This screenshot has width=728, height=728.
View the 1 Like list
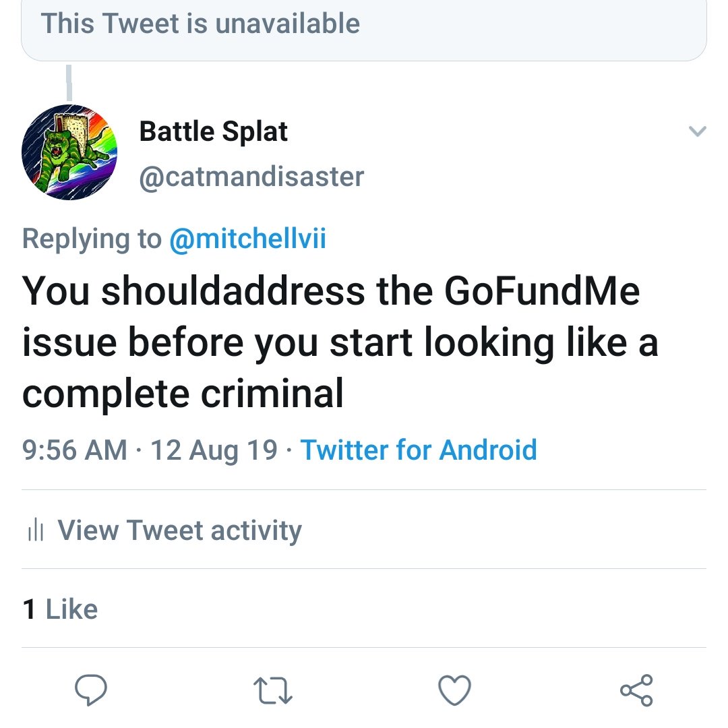61,609
